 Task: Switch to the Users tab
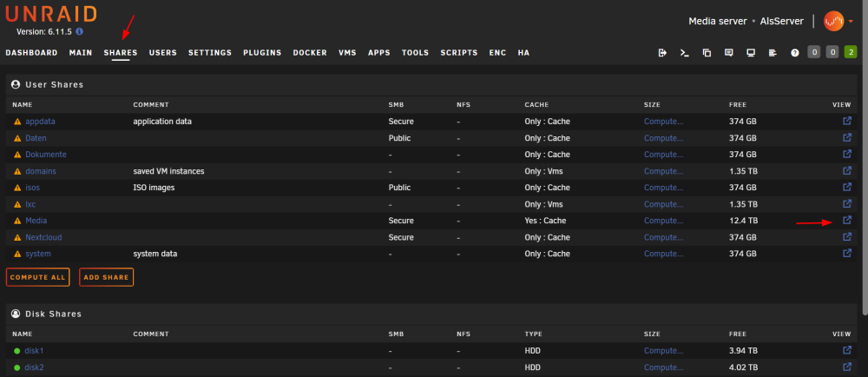pyautogui.click(x=163, y=53)
